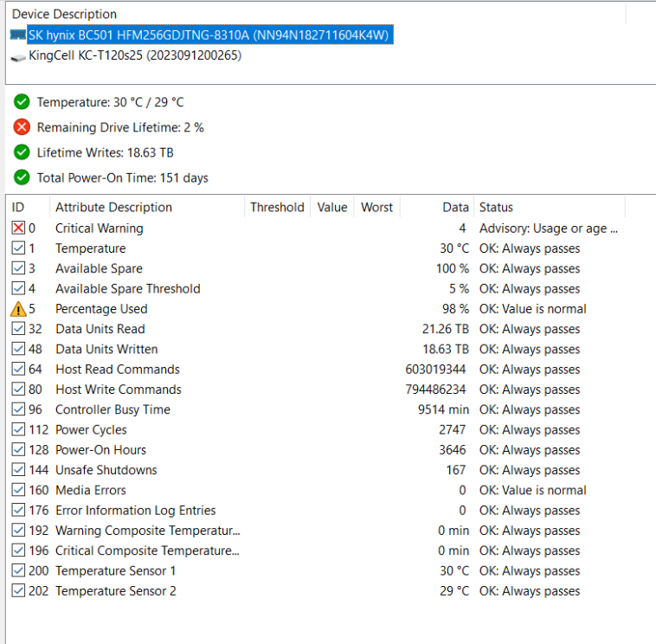Image resolution: width=656 pixels, height=644 pixels.
Task: Toggle the checkbox for Media Errors row
Action: [x=18, y=490]
